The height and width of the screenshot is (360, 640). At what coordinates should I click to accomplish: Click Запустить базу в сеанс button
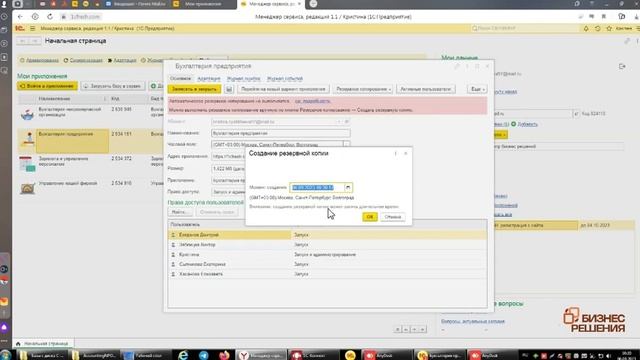pos(113,86)
